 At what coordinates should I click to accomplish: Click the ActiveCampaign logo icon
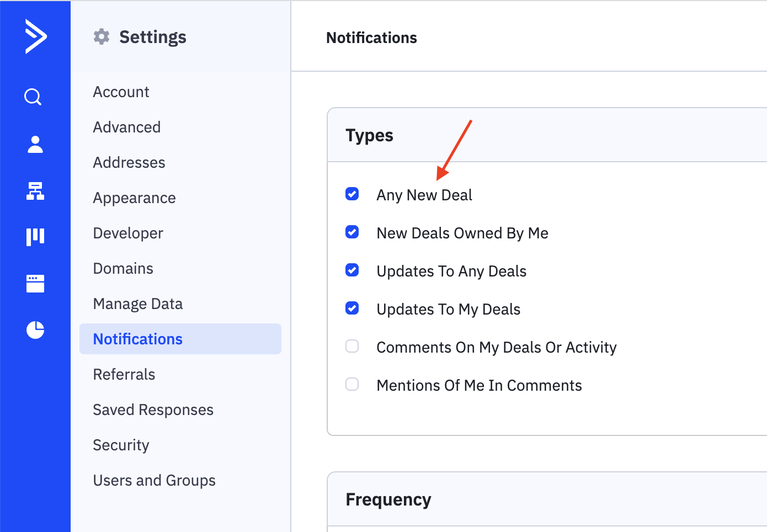tap(36, 36)
